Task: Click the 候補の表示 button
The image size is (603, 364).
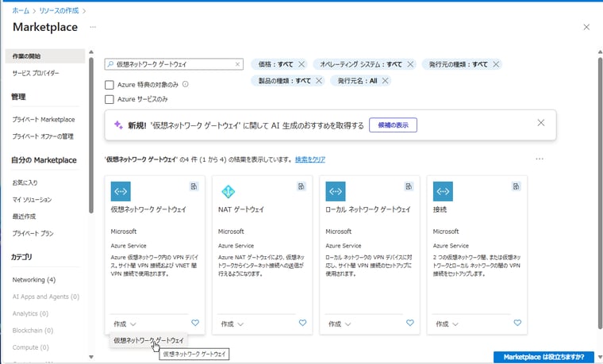Action: coord(393,125)
